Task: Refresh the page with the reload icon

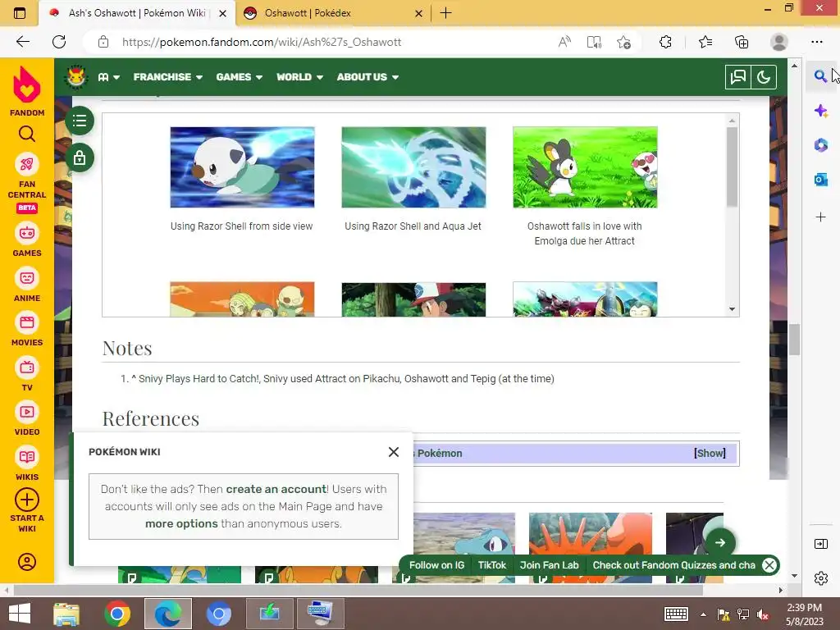Action: pos(59,42)
